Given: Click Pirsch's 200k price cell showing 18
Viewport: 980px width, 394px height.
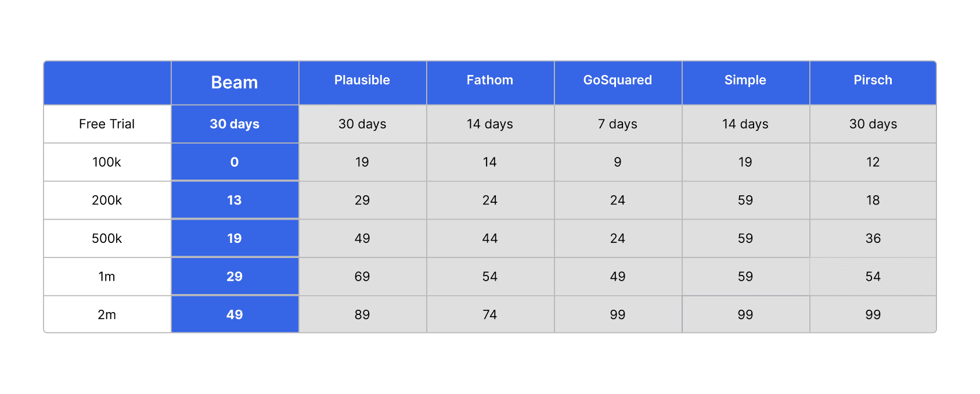Looking at the screenshot, I should [873, 200].
